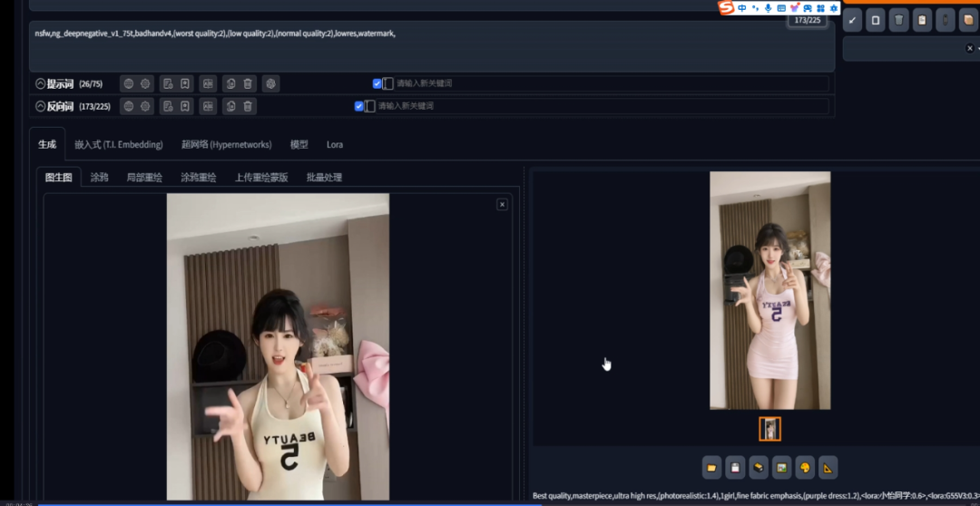Select the 图生图 sub-tab
Screen dimensions: 980x506
(x=59, y=178)
